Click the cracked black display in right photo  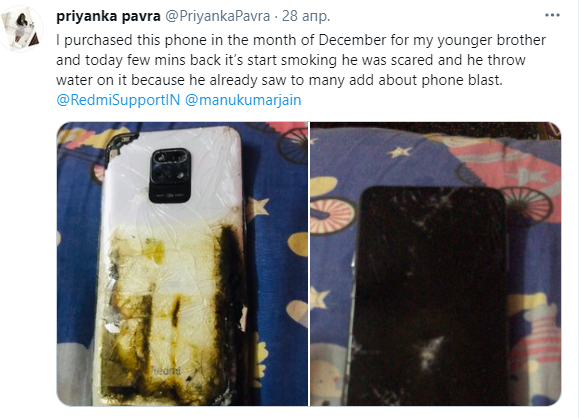pyautogui.click(x=429, y=295)
